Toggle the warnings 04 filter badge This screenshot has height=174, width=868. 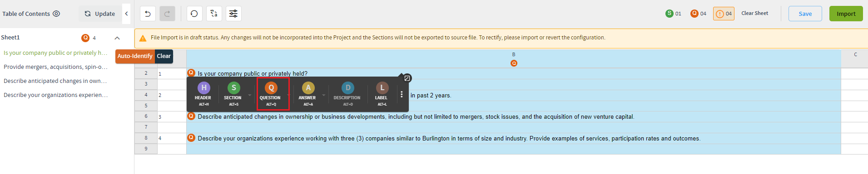tap(724, 14)
